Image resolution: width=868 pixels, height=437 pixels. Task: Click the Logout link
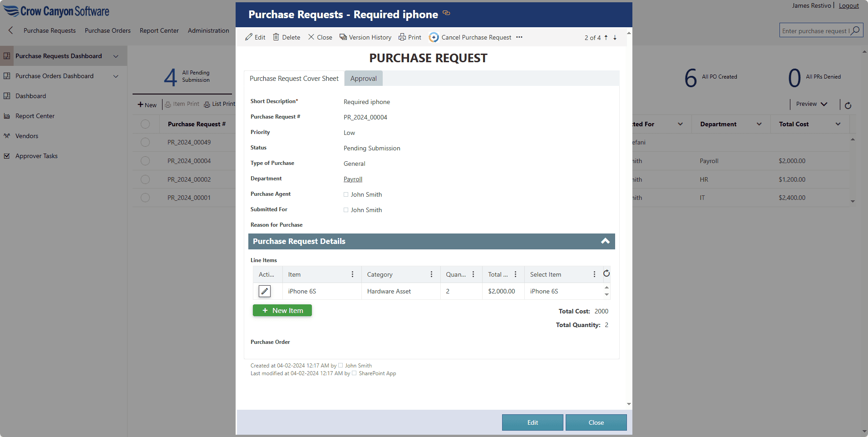[x=849, y=5]
